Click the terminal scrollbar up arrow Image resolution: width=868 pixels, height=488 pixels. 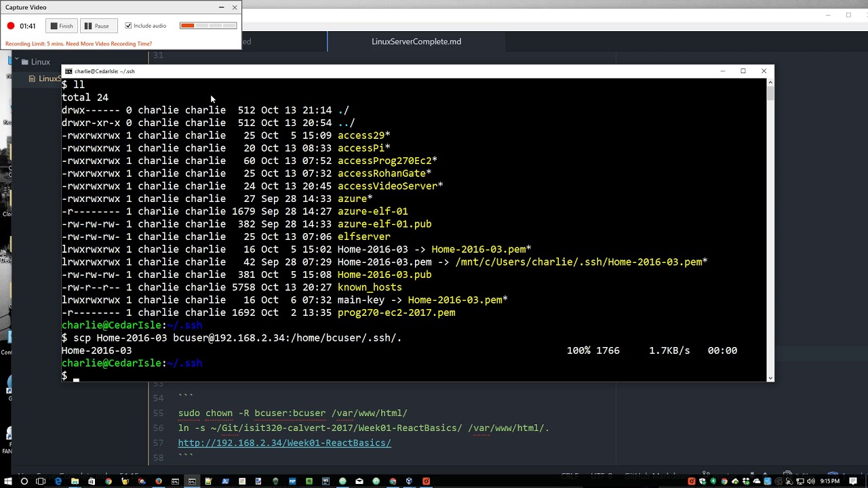point(770,82)
